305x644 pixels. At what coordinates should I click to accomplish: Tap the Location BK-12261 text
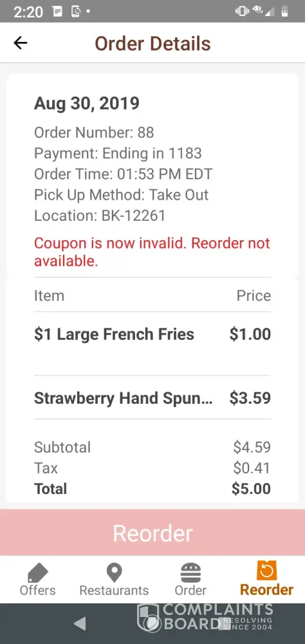click(x=100, y=216)
